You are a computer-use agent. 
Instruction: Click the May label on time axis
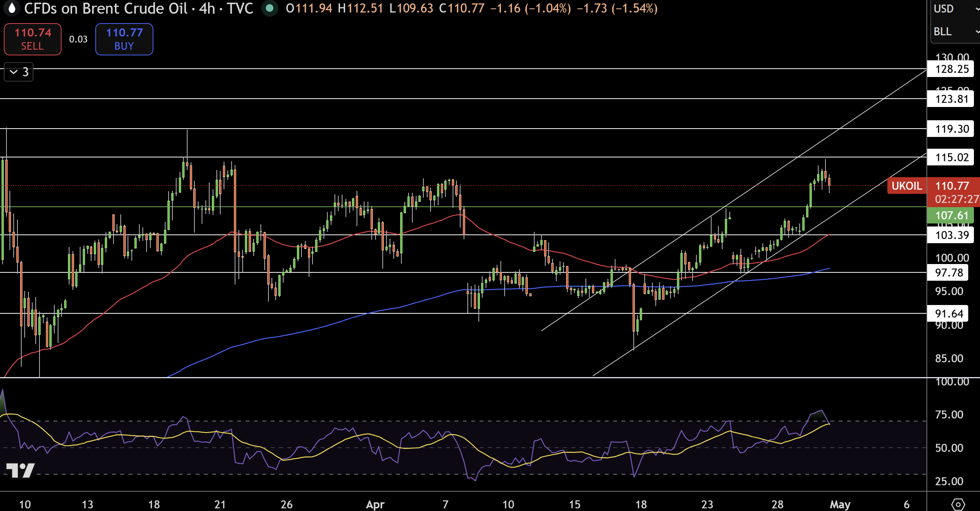[840, 505]
